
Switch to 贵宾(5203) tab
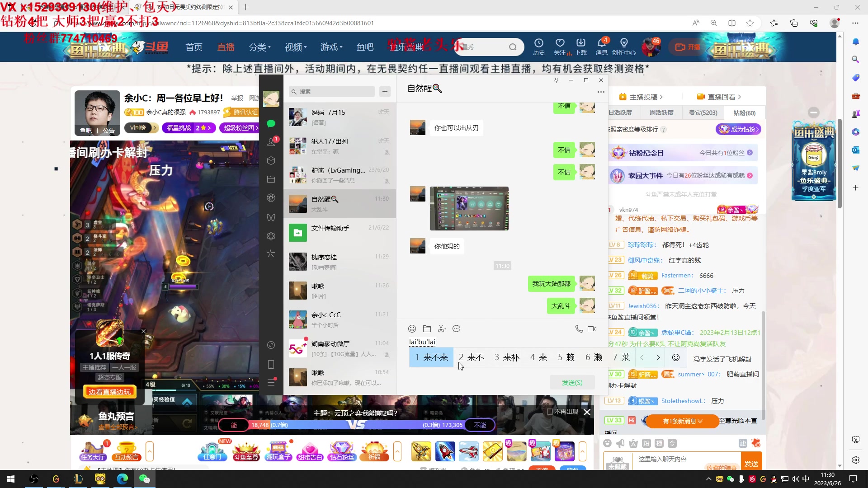click(x=703, y=113)
